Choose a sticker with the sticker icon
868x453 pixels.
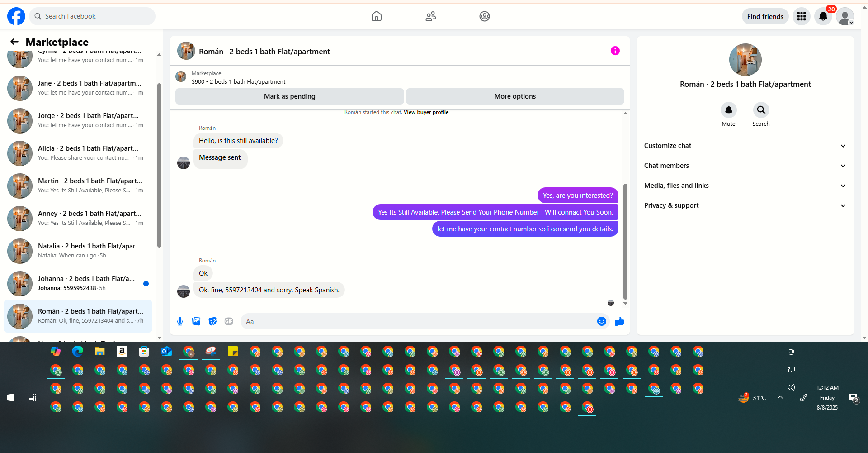tap(212, 321)
